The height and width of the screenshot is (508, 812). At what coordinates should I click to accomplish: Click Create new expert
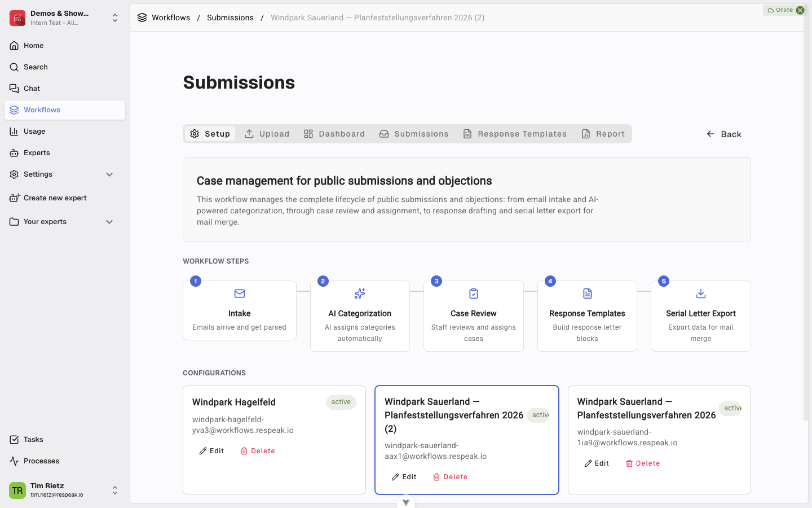(x=65, y=198)
